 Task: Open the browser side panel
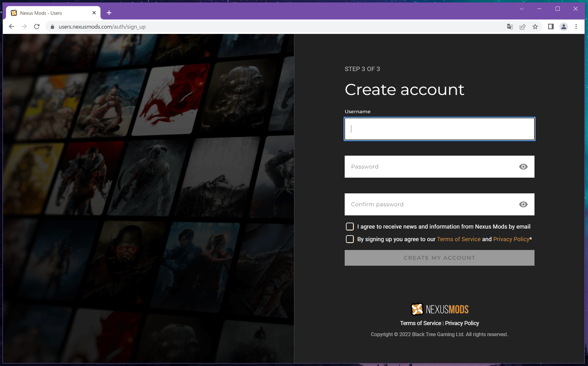(x=551, y=27)
